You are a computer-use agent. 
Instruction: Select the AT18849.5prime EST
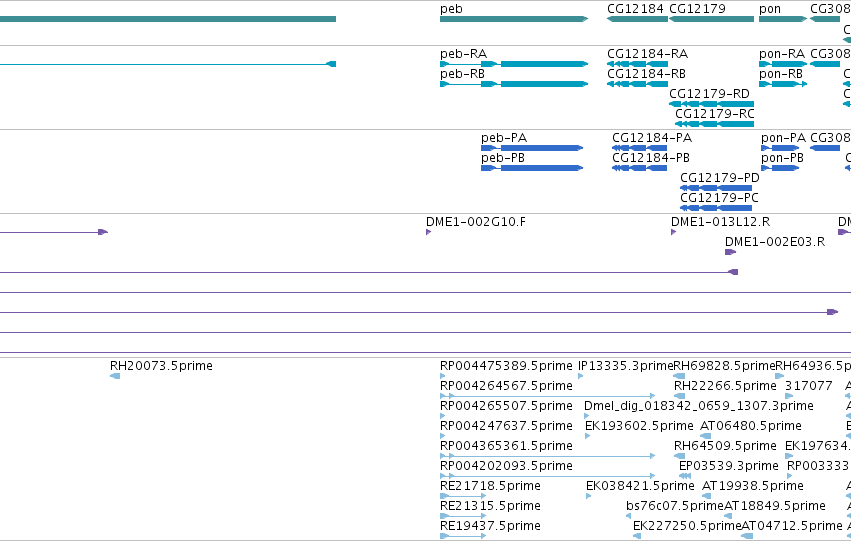[728, 516]
